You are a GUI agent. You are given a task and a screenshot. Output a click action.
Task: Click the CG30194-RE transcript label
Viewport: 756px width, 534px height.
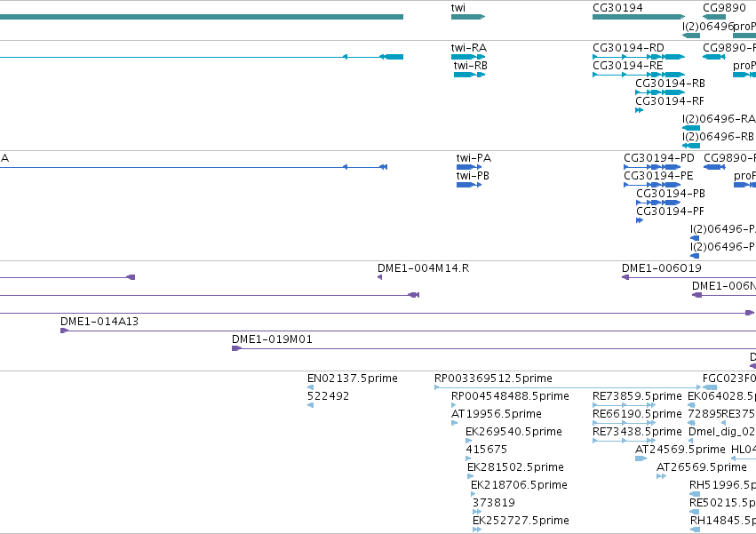point(628,66)
